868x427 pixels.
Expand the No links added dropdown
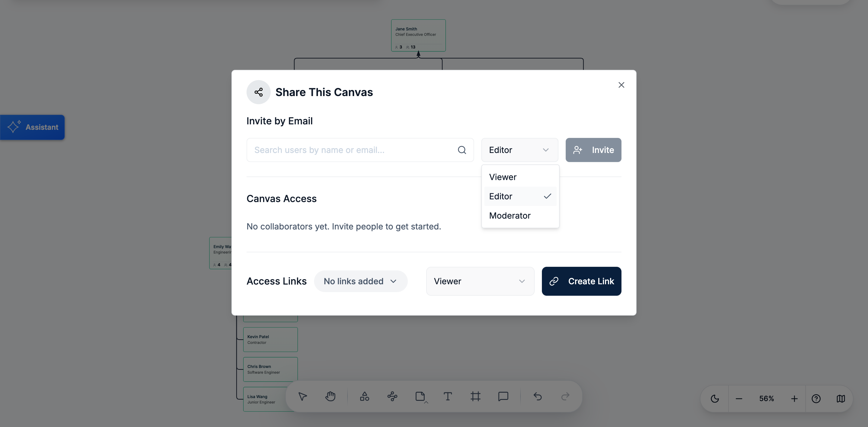360,281
